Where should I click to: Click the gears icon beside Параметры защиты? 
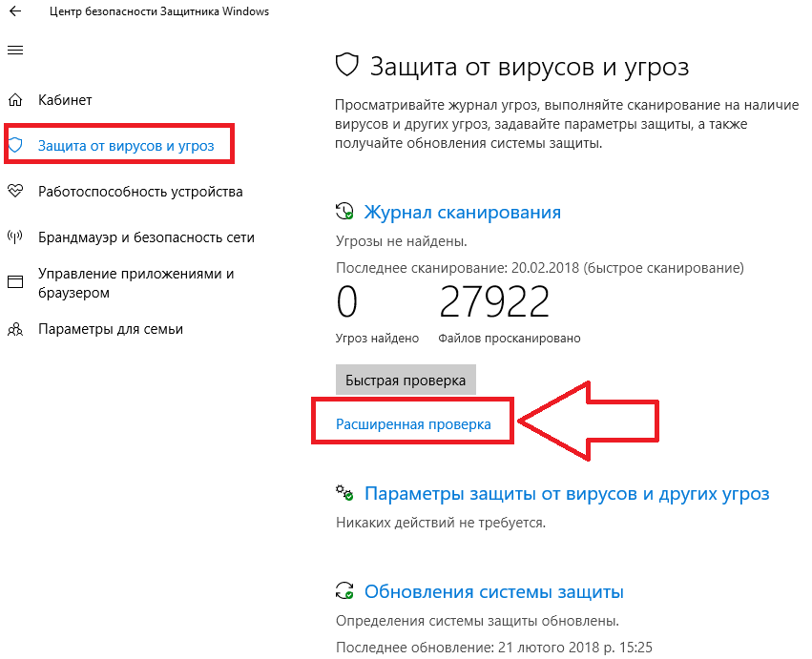tap(344, 494)
